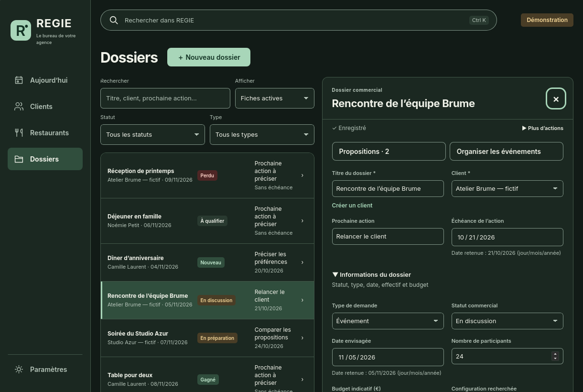
Task: Click the En discussion list badge
Action: click(x=216, y=300)
